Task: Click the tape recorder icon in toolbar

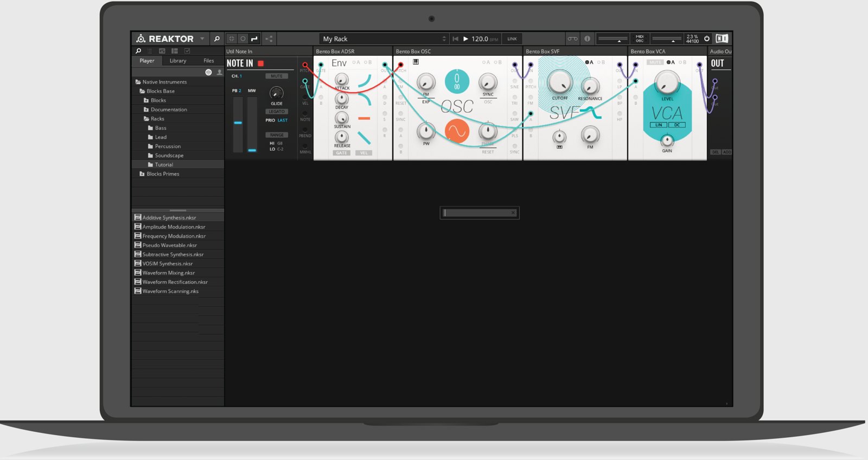Action: coord(572,39)
